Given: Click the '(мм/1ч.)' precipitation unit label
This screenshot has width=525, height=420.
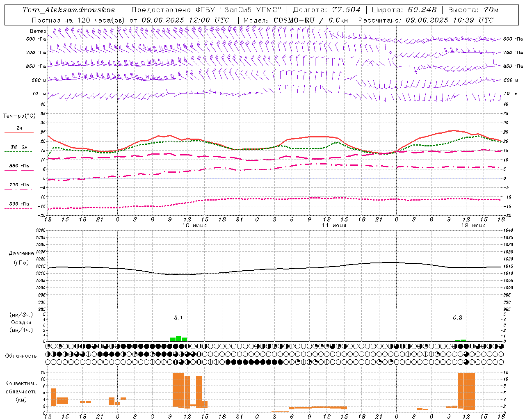Looking at the screenshot, I should click(x=21, y=330).
